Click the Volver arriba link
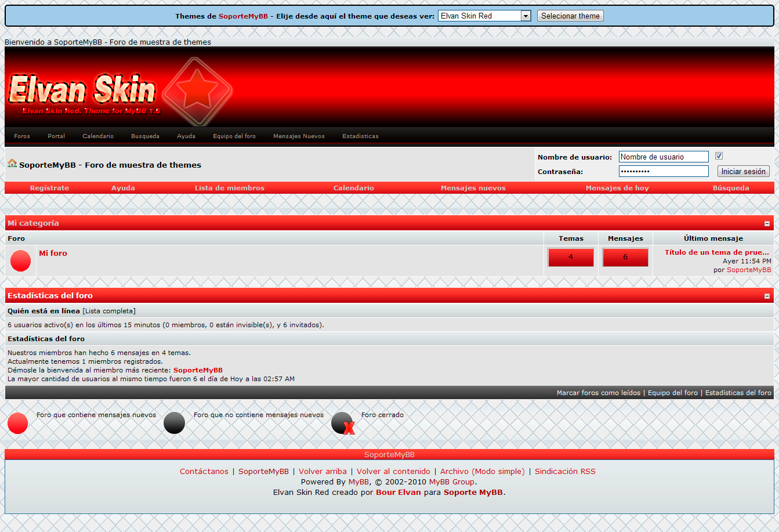Image resolution: width=779 pixels, height=532 pixels. (323, 472)
